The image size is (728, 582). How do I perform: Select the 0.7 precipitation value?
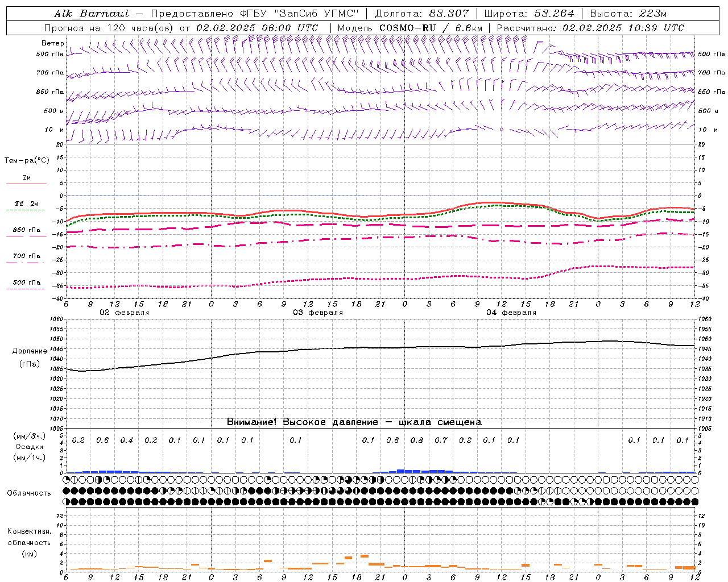(441, 440)
